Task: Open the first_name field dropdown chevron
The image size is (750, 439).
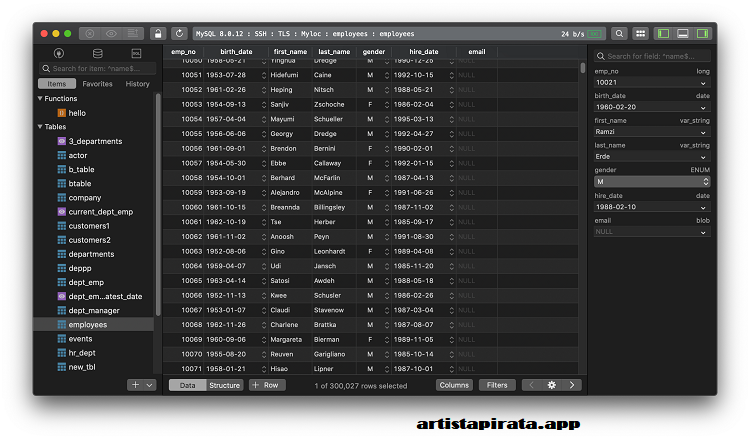Action: click(703, 132)
